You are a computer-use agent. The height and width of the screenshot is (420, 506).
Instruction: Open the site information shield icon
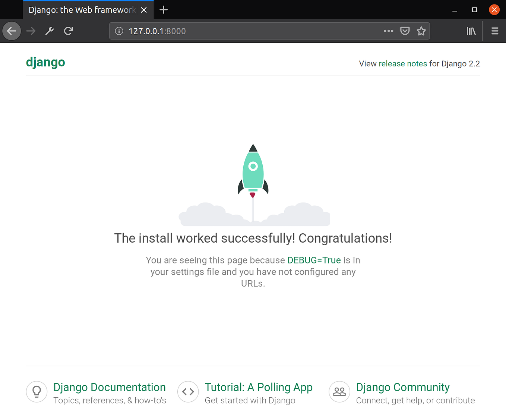[x=119, y=31]
